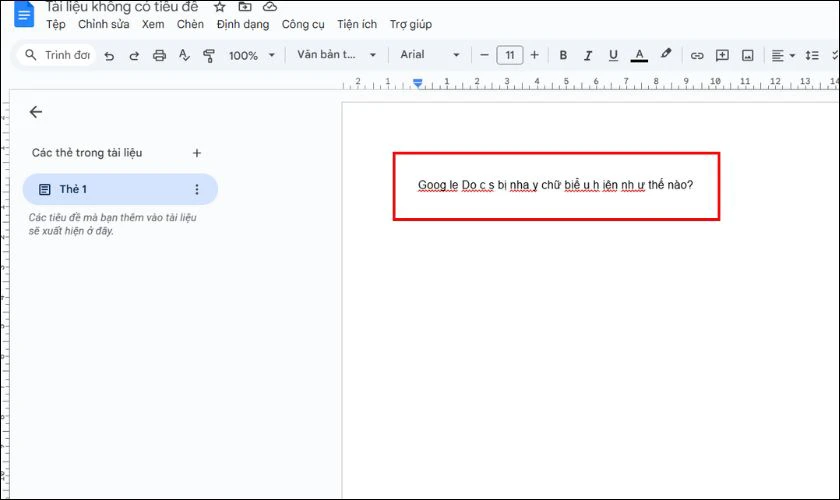Open the 100% zoom dropdown
This screenshot has width=840, height=500.
coord(252,55)
